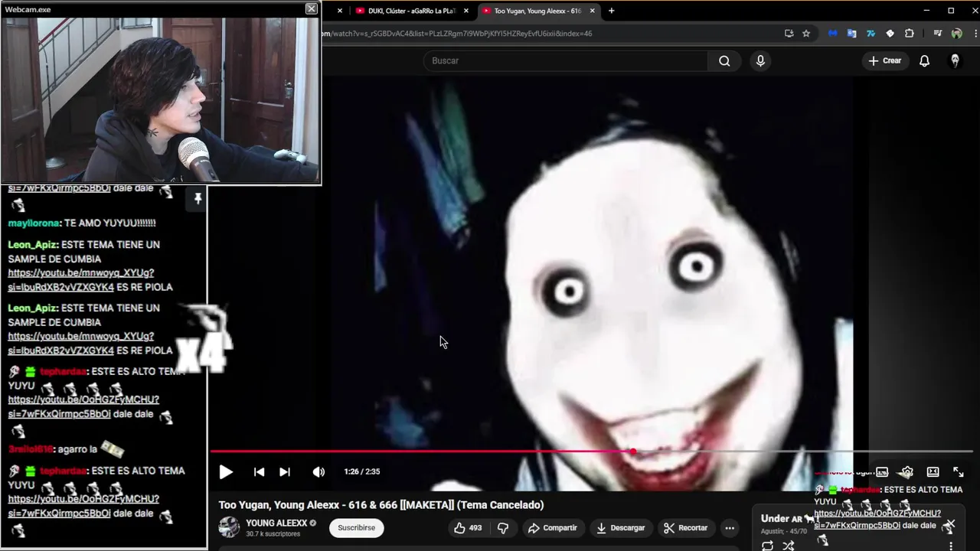This screenshot has height=551, width=980.
Task: Seek using the red progress bar handle
Action: click(x=633, y=452)
